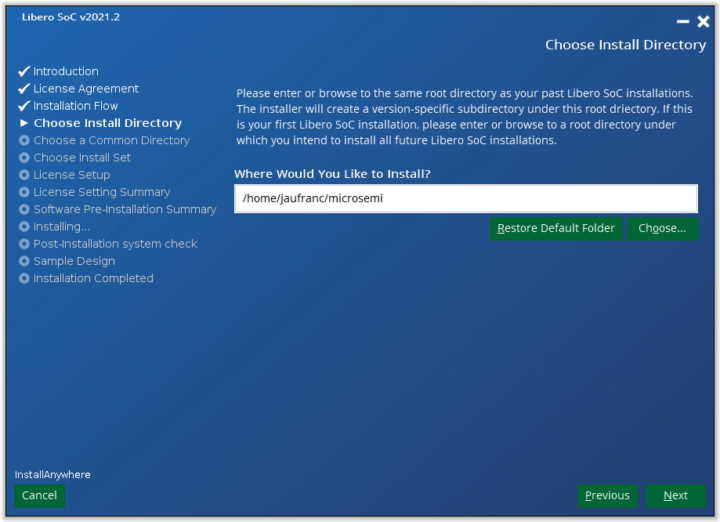Select the License Setup step
This screenshot has height=522, width=720.
[x=71, y=175]
